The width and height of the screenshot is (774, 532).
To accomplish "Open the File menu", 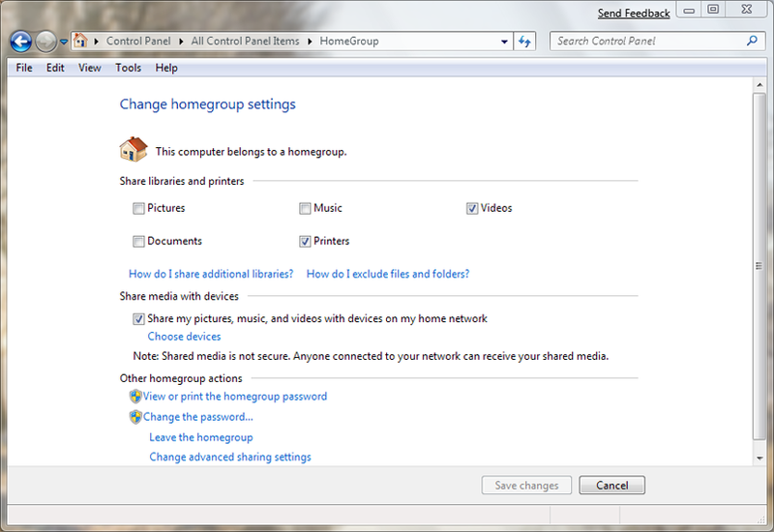I will click(24, 68).
